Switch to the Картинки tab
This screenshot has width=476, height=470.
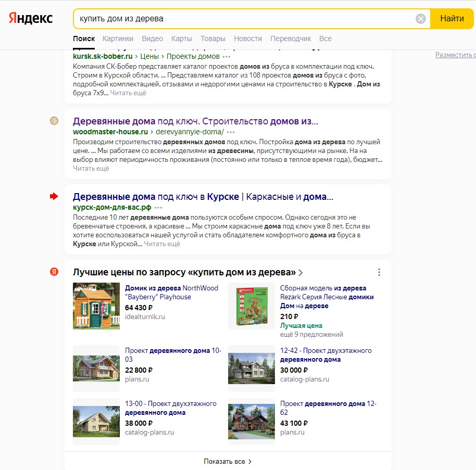click(x=118, y=39)
